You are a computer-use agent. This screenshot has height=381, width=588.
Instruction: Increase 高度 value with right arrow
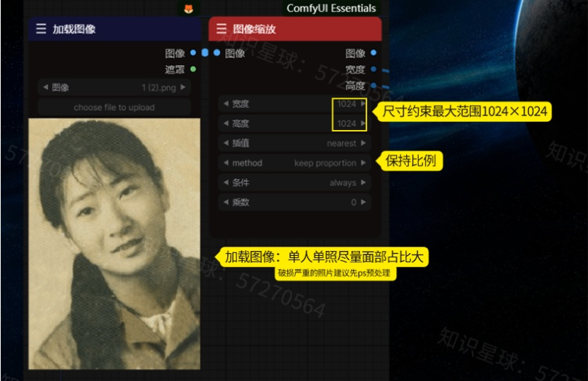coord(364,124)
